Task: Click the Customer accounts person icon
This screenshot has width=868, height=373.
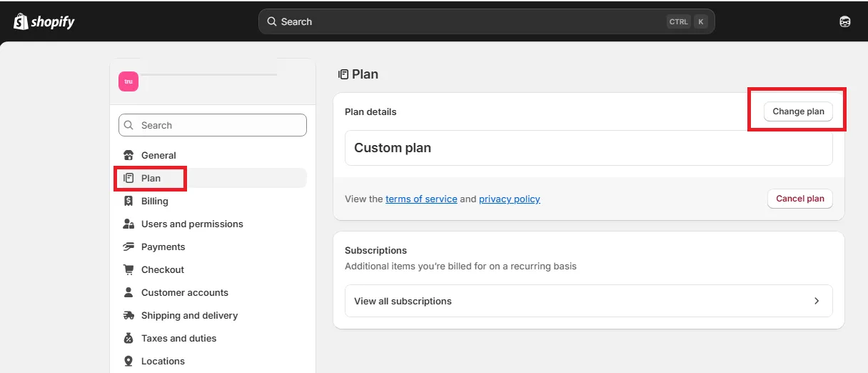Action: pos(128,292)
